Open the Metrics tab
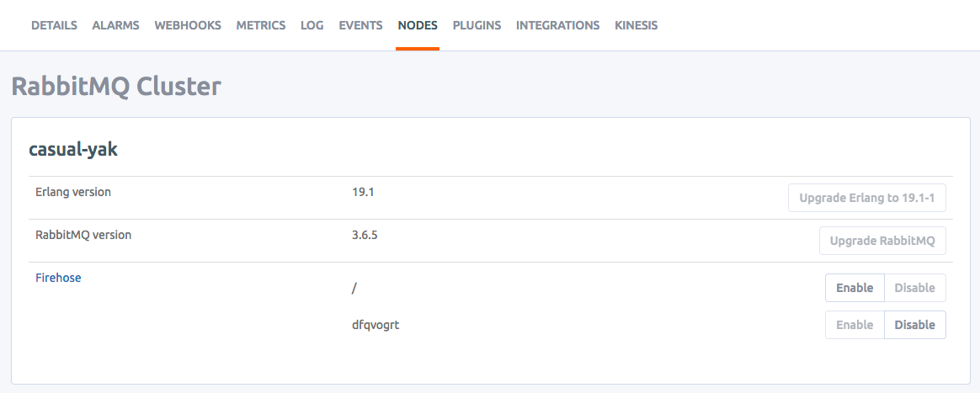Screen dimensions: 980x393 [x=261, y=25]
